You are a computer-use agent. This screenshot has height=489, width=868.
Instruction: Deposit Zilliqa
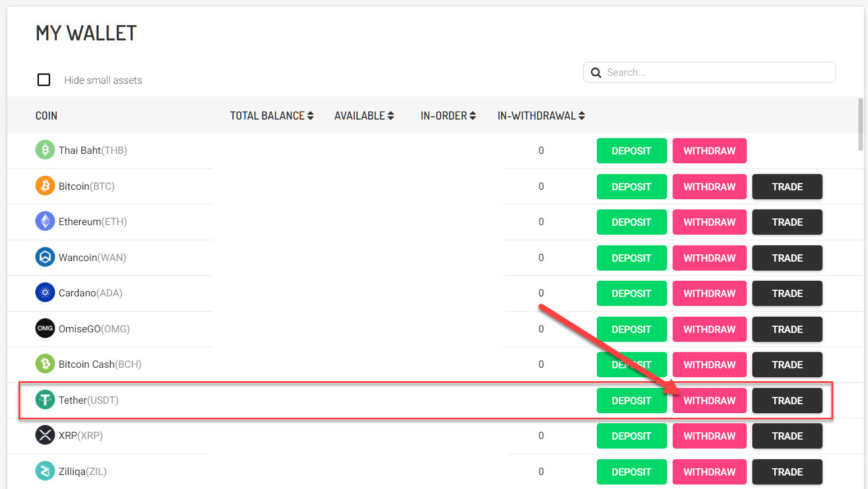[632, 472]
